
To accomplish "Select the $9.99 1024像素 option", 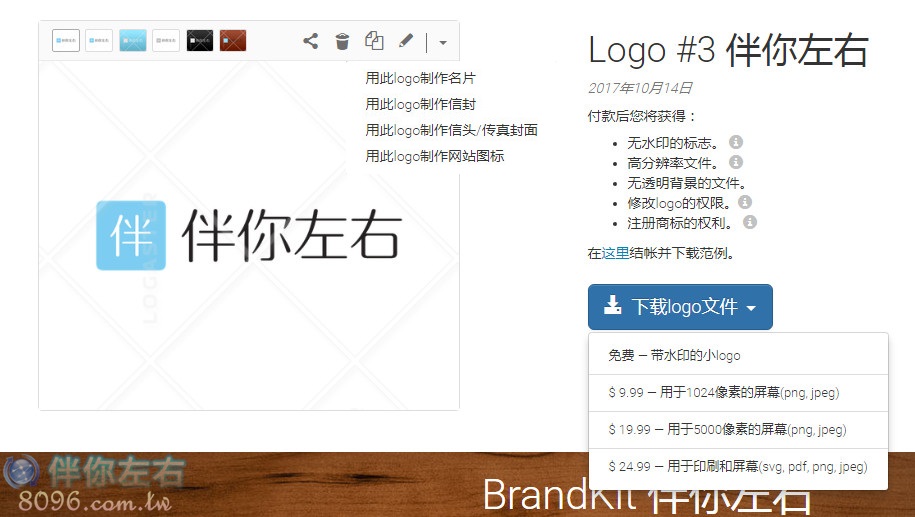I will pyautogui.click(x=738, y=393).
